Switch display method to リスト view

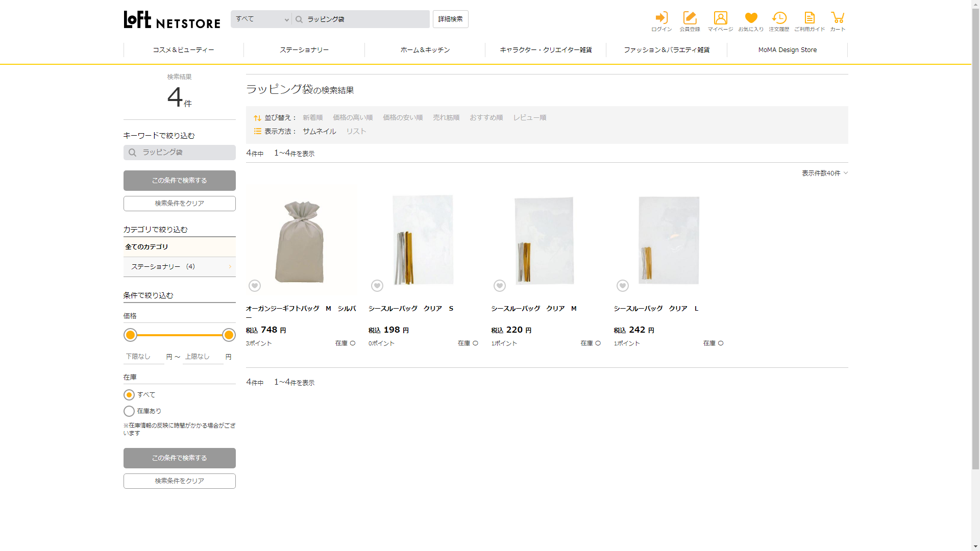coord(356,132)
